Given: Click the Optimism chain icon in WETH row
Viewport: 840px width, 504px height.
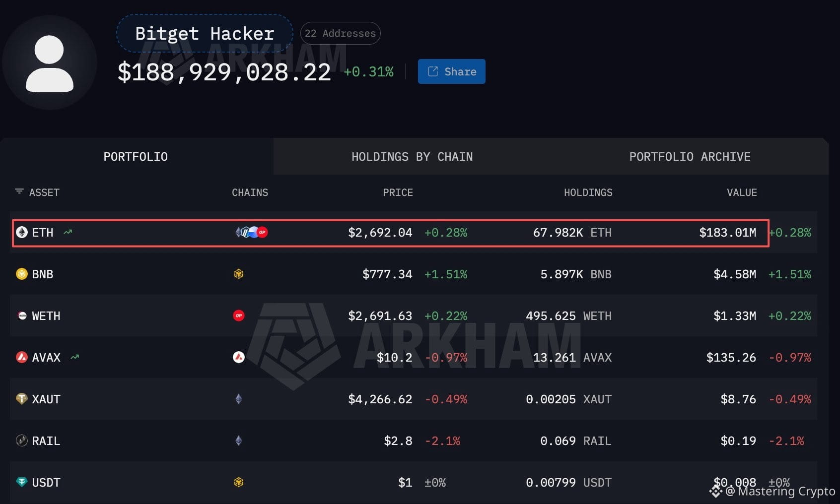Looking at the screenshot, I should [239, 315].
